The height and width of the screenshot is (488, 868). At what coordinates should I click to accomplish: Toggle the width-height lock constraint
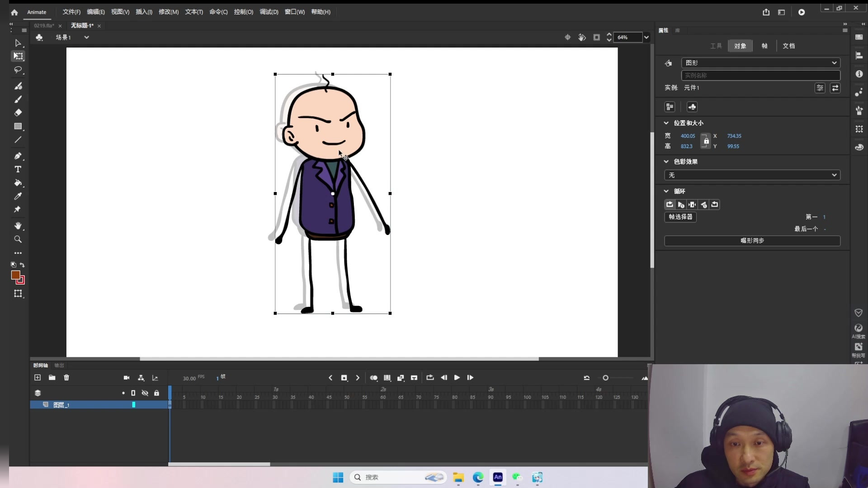(x=706, y=141)
